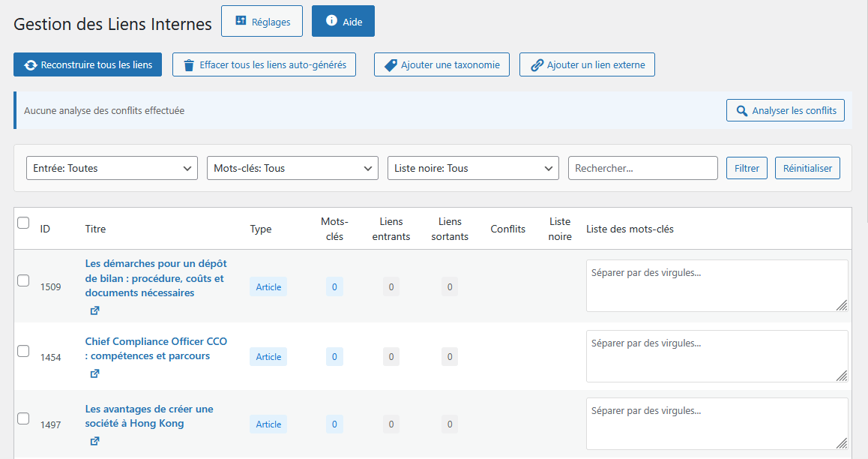Screen dimensions: 868x459
Task: Open the Aide help button
Action: click(x=343, y=22)
